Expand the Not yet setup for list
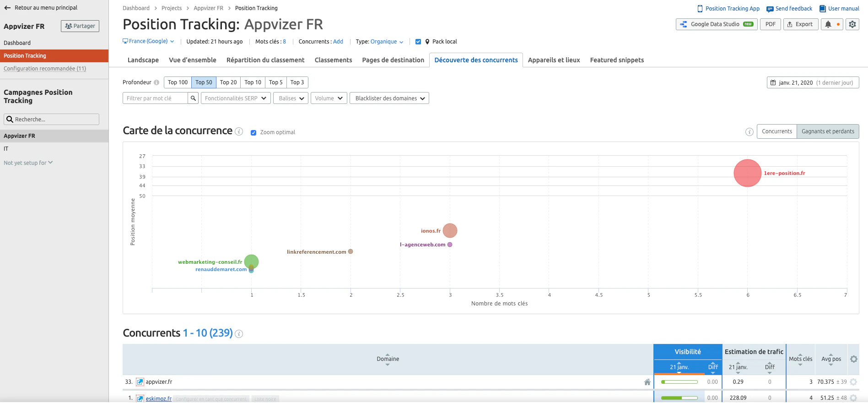This screenshot has height=403, width=868. (28, 163)
